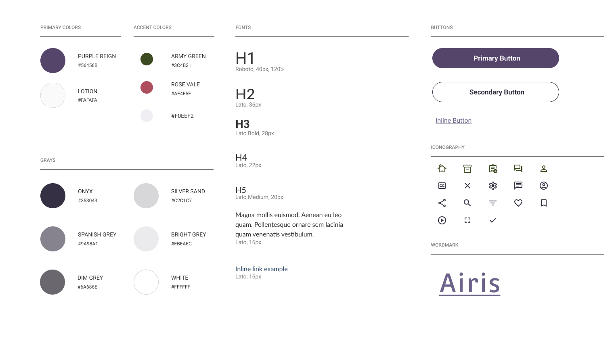Click the ICONOGRAPHY section heading
The height and width of the screenshot is (364, 614).
pyautogui.click(x=448, y=147)
